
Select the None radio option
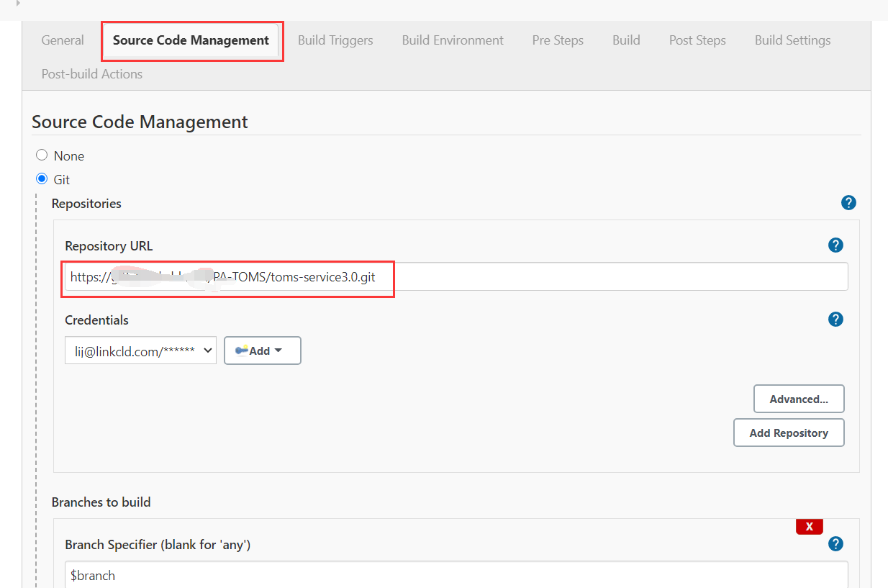point(42,155)
